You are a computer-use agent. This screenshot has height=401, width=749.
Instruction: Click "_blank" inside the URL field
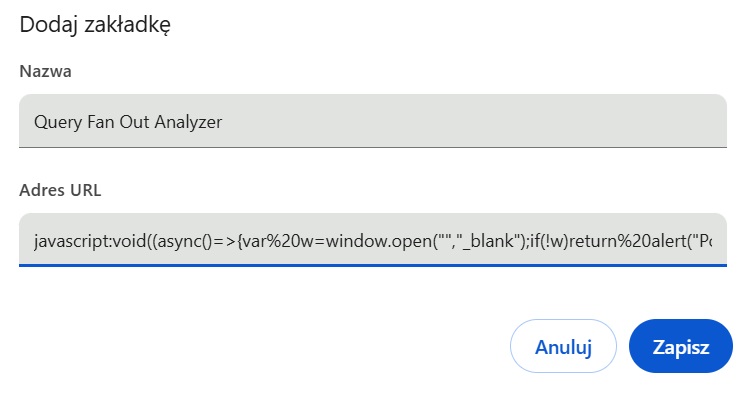464,242
